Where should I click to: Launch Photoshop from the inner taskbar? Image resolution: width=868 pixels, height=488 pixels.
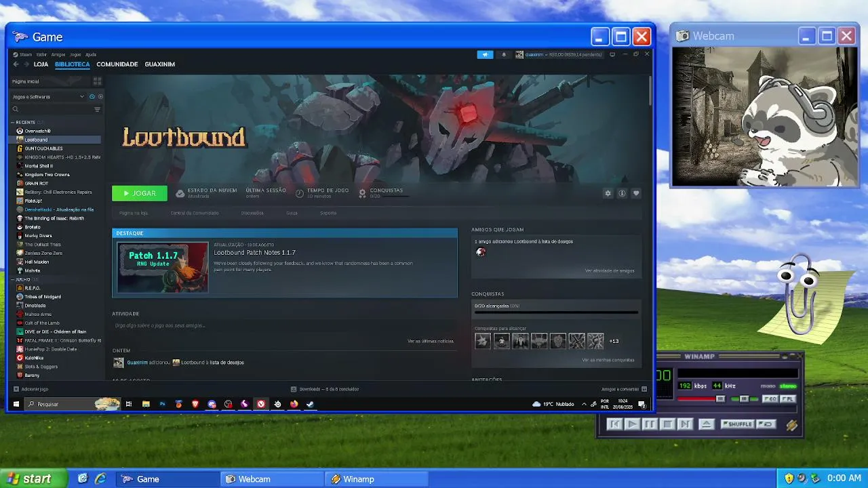coord(162,404)
